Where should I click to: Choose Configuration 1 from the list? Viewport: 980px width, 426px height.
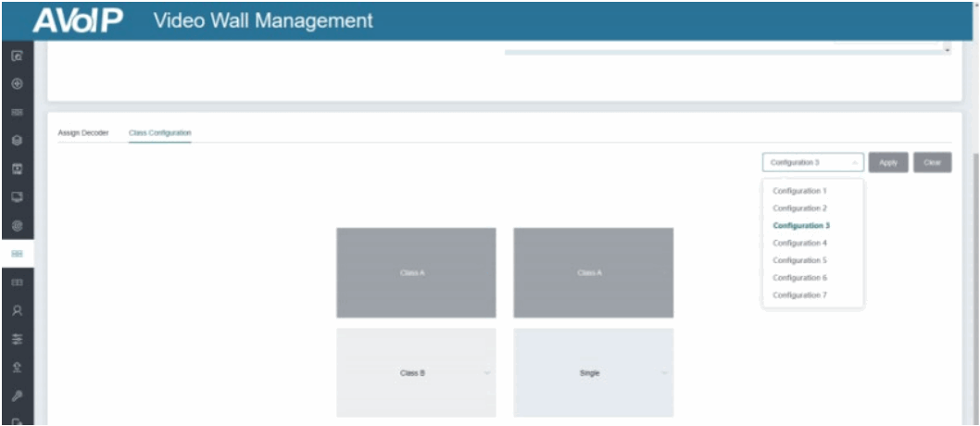[x=799, y=191]
